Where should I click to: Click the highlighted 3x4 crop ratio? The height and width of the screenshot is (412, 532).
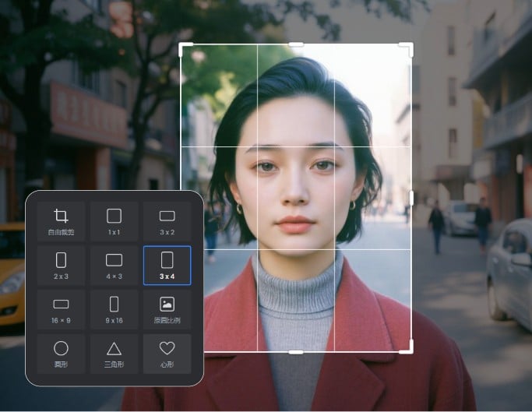[x=167, y=265]
